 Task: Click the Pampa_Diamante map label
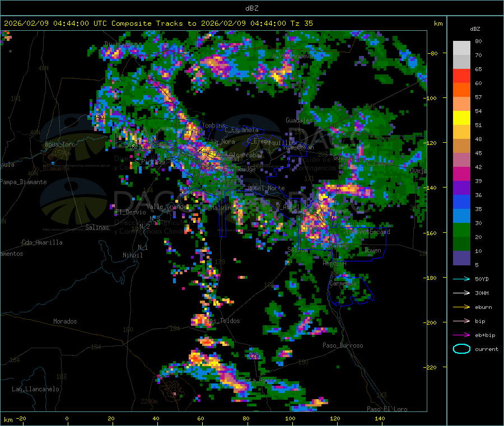24,182
